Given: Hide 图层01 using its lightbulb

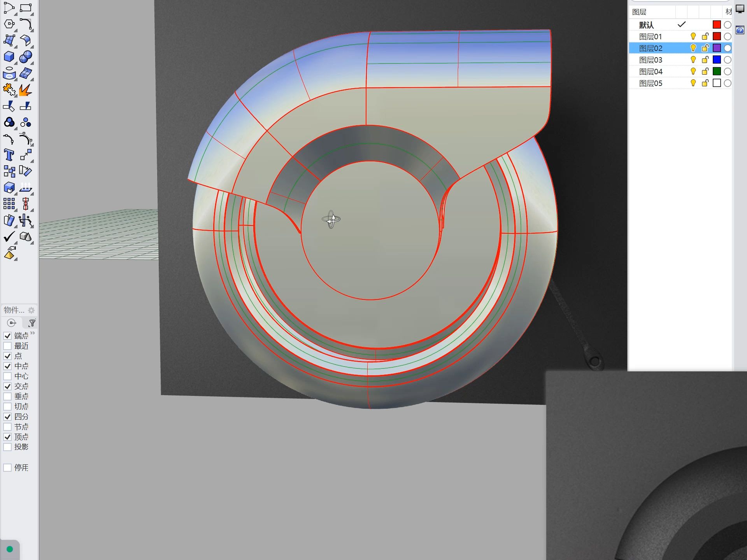Looking at the screenshot, I should (x=693, y=37).
